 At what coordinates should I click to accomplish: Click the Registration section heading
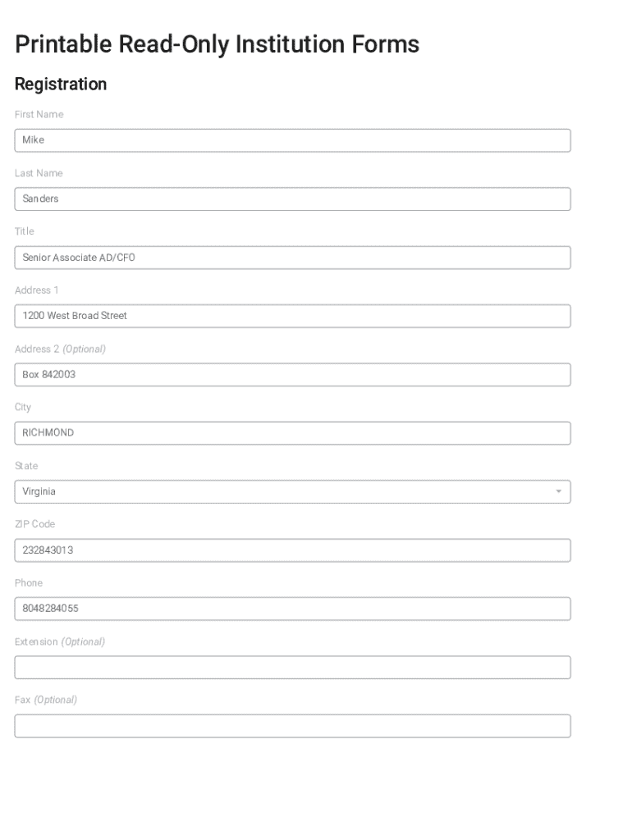coord(61,84)
